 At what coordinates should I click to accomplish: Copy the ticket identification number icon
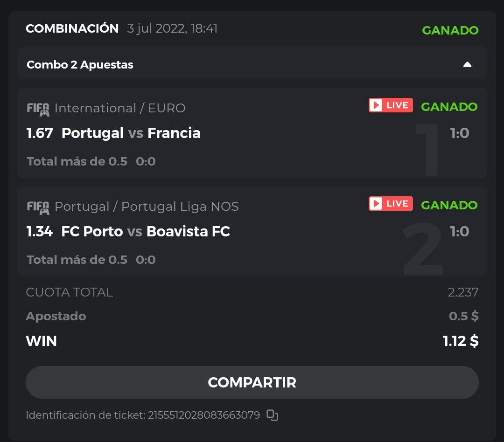pos(272,415)
